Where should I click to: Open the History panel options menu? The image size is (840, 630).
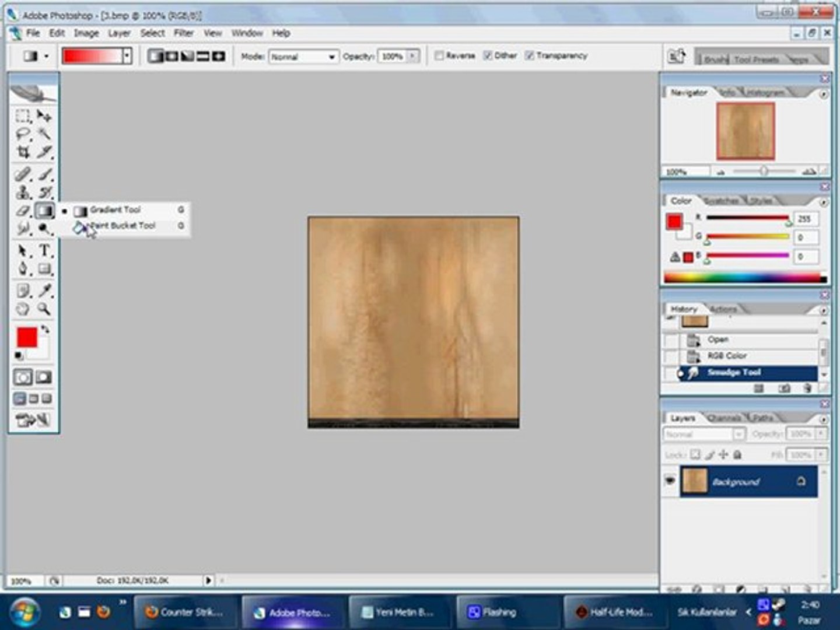[x=824, y=311]
